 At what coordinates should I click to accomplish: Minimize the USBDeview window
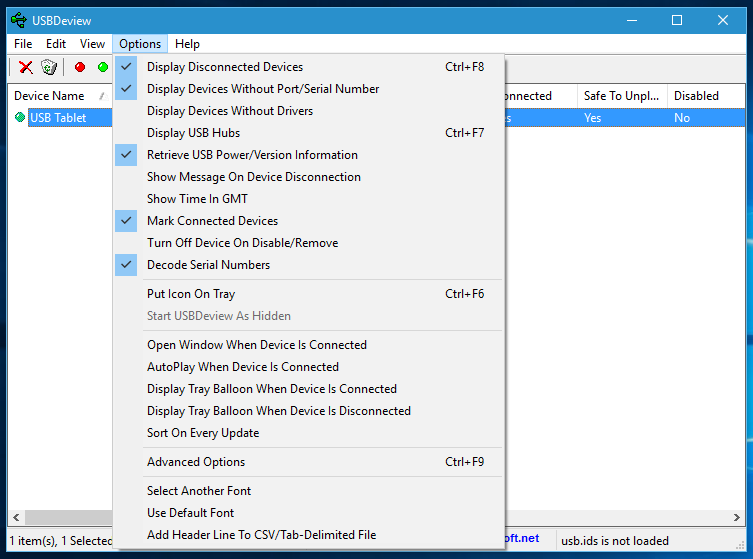632,20
